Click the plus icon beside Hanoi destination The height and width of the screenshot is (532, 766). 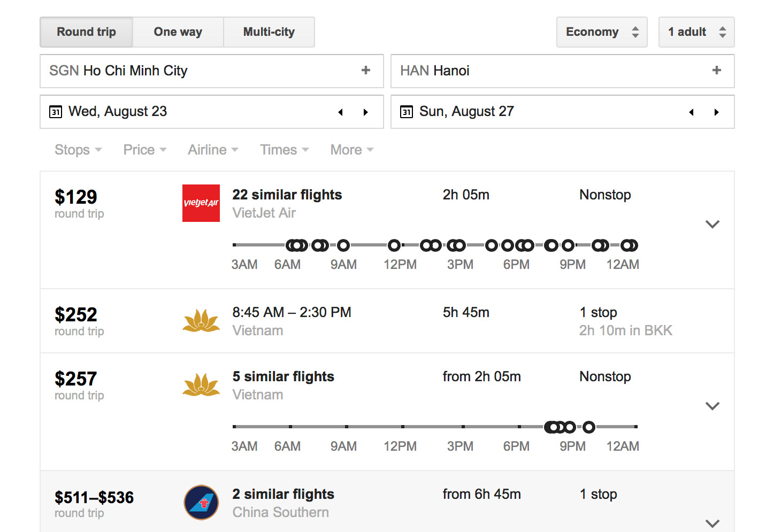pos(717,70)
